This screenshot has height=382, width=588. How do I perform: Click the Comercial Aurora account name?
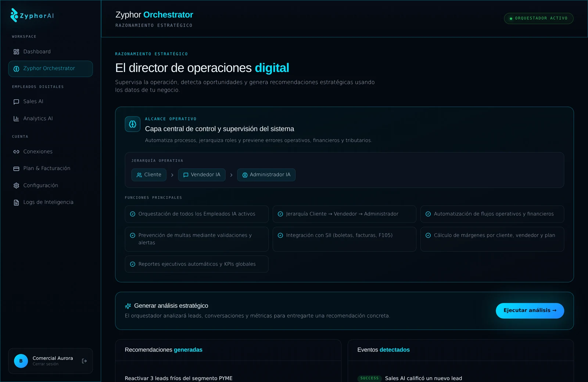(53, 358)
